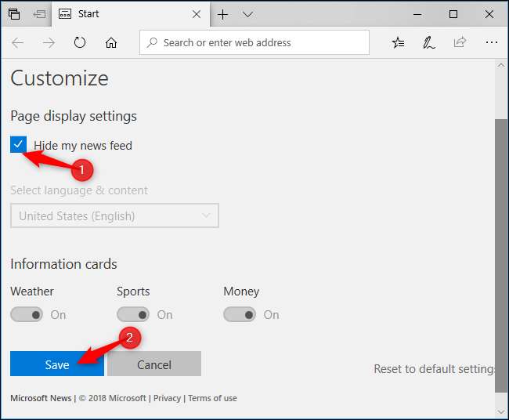Open the Privacy link
Image resolution: width=509 pixels, height=420 pixels.
point(167,398)
